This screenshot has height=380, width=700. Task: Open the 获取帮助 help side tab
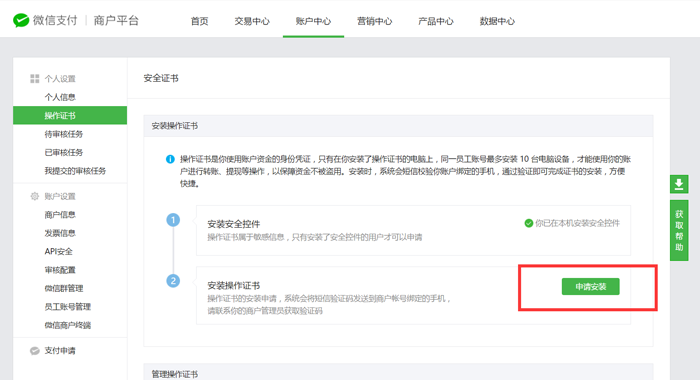coord(679,230)
